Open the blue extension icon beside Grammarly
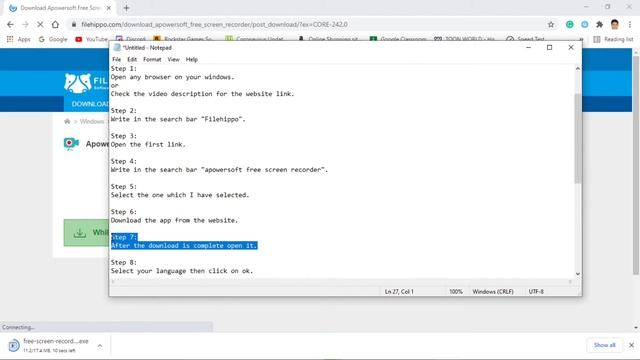 coord(584,24)
